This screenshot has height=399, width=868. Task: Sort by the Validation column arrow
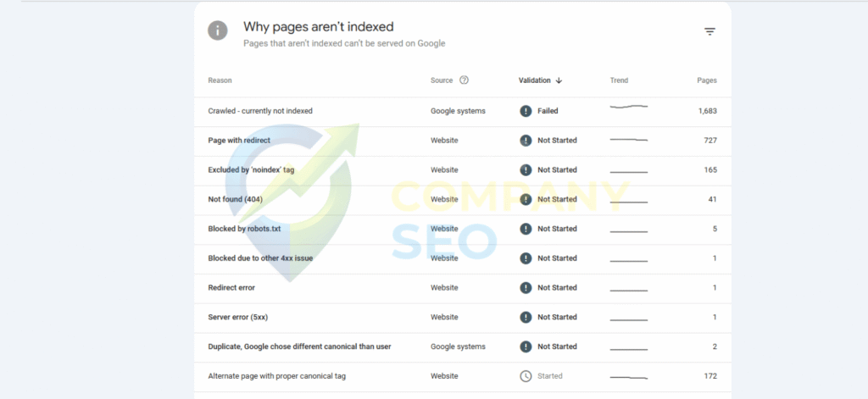coord(559,80)
